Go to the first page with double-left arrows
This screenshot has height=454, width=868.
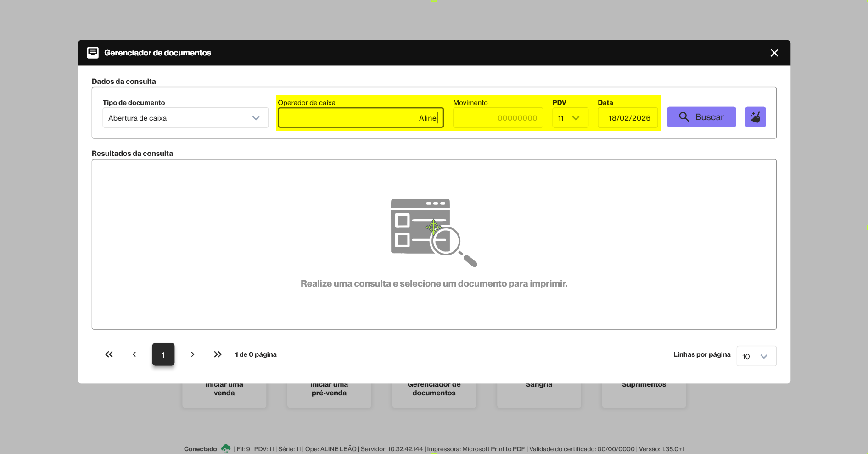[109, 354]
